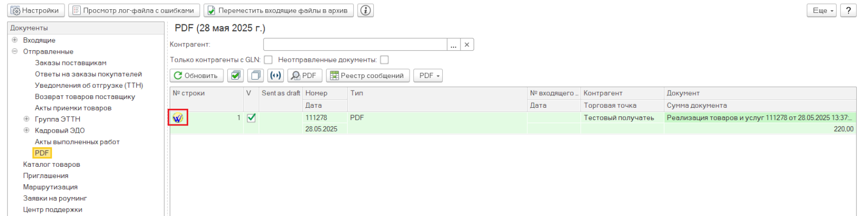
Task: Click the status icon in row 1
Action: 178,117
